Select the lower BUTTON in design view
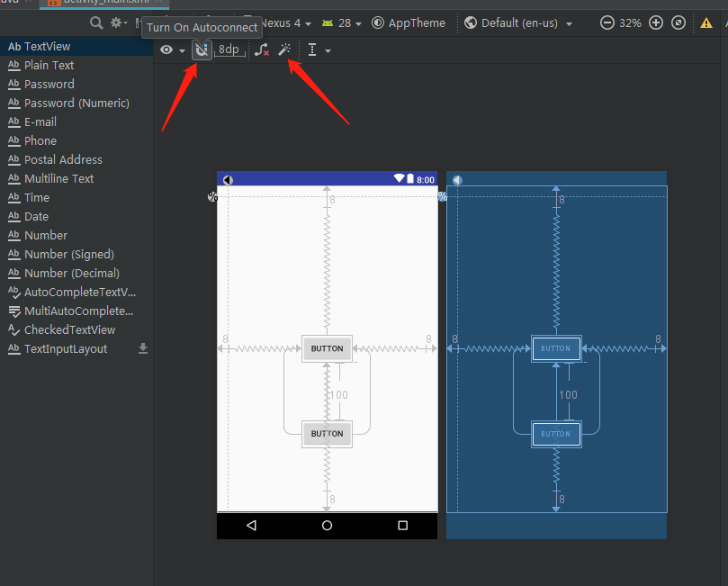Screen dimensions: 728x586 327,434
